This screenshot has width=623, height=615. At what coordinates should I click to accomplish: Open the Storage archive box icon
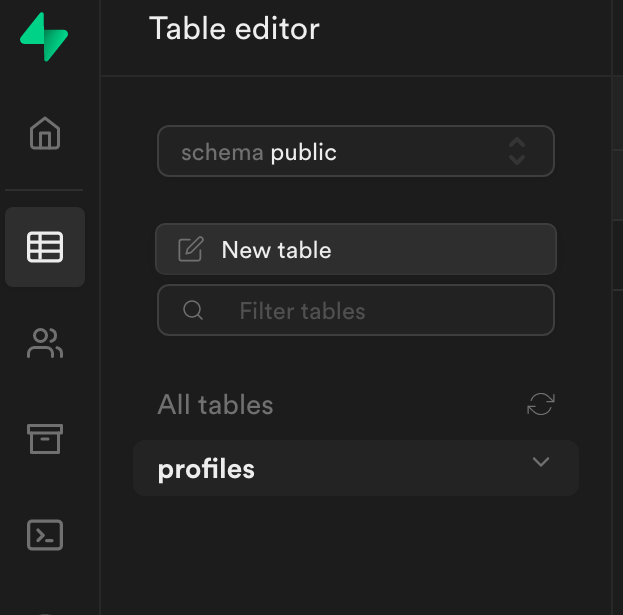point(45,439)
